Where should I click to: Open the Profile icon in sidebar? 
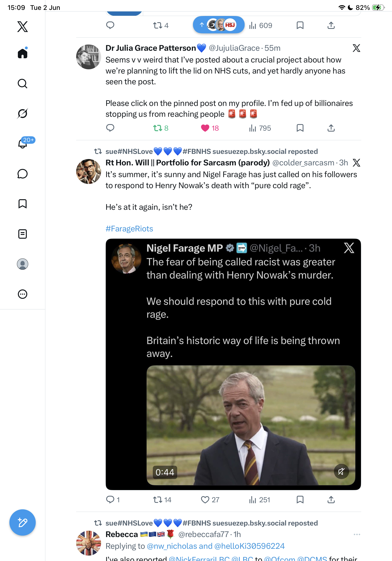tap(23, 264)
